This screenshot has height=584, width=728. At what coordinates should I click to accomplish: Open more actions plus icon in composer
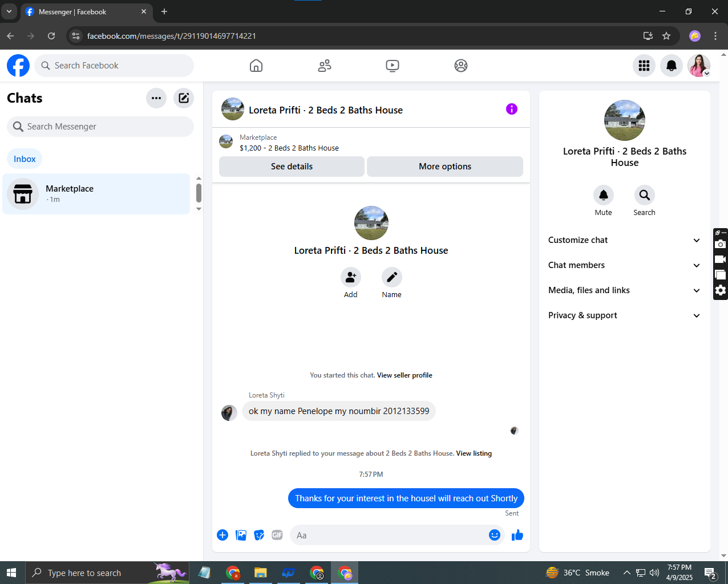223,535
